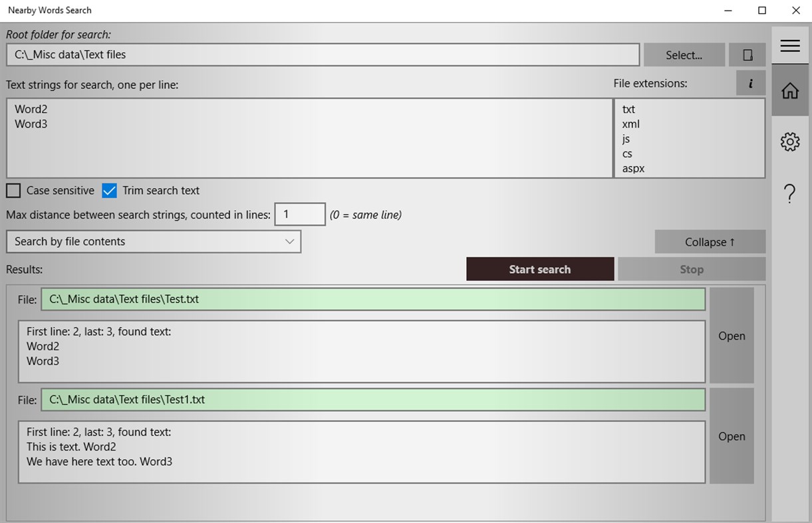Minimize the Nearby Words Search window
Screen dimensions: 812x523
(x=728, y=11)
